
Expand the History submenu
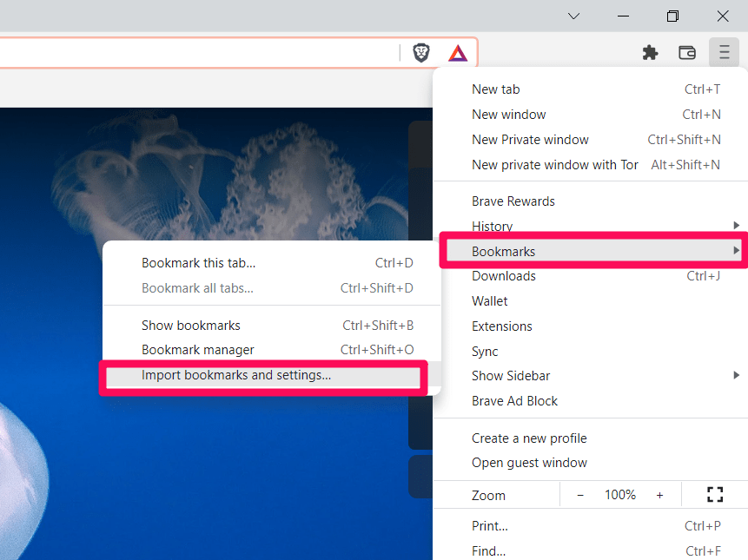590,225
